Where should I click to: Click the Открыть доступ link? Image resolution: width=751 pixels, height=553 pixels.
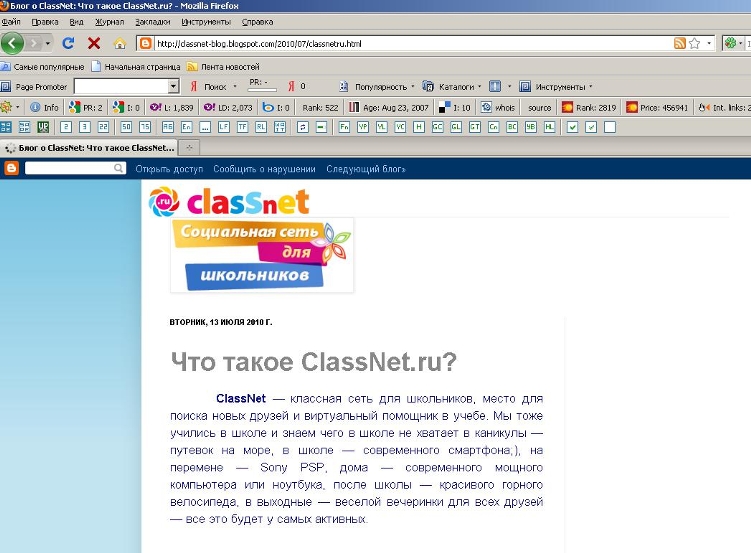(169, 169)
